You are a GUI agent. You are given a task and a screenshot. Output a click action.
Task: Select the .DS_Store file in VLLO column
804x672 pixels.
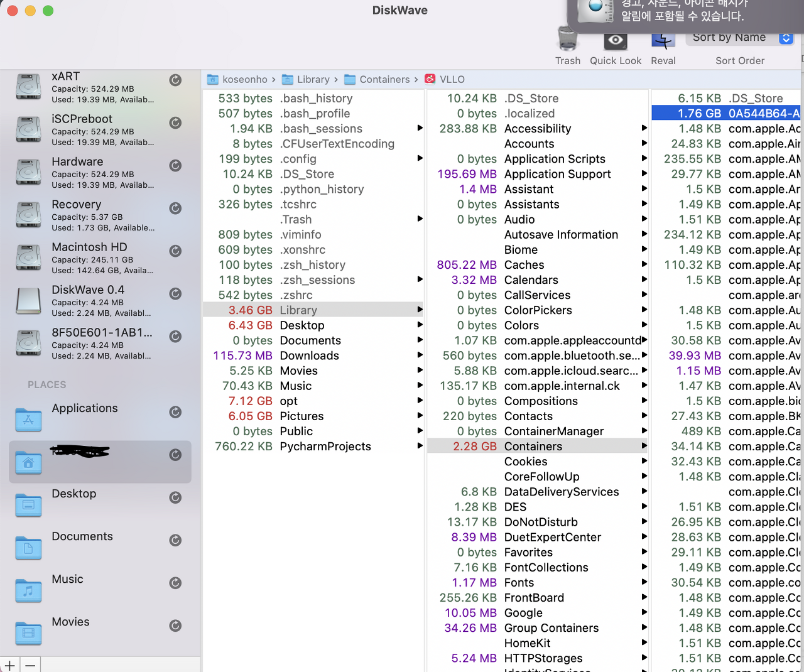pyautogui.click(x=726, y=98)
